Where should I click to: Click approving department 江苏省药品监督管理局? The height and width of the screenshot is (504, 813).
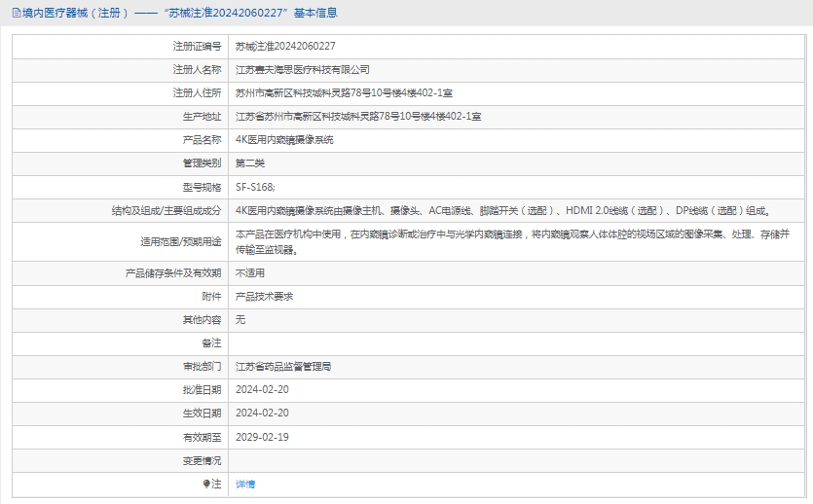click(283, 367)
